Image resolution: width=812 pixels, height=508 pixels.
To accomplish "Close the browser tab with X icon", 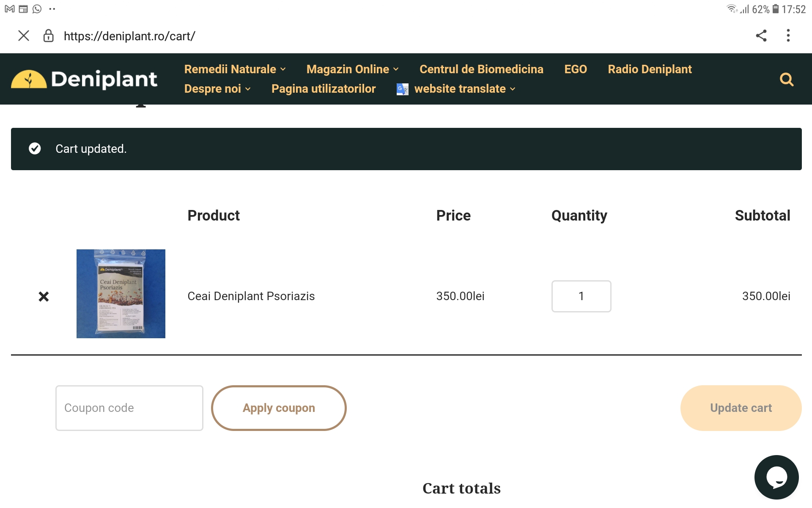I will 24,36.
